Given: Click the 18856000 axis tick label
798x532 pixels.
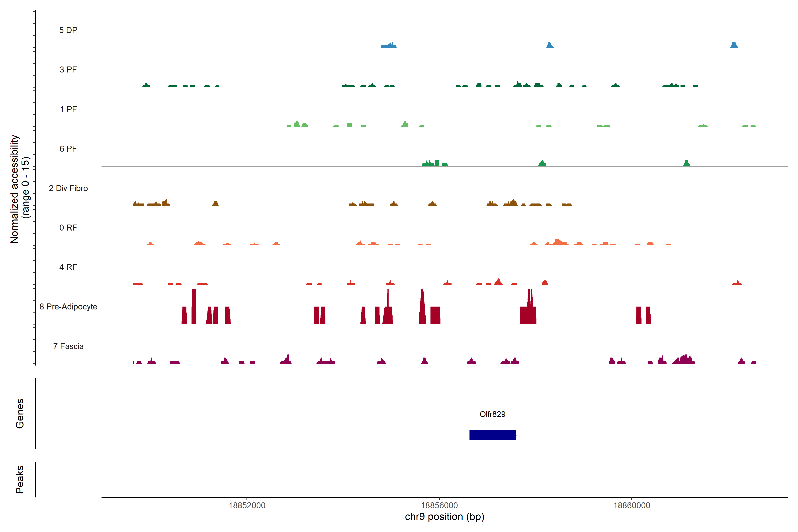Looking at the screenshot, I should point(439,505).
